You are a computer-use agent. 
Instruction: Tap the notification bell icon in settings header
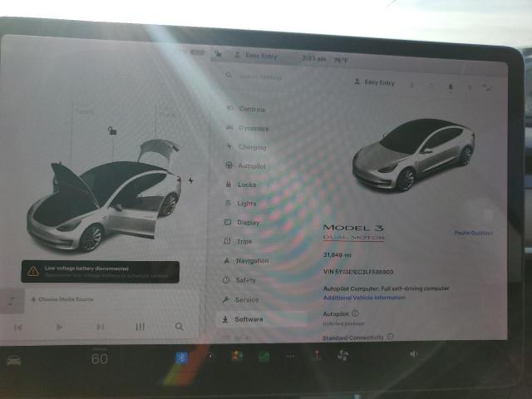(451, 87)
